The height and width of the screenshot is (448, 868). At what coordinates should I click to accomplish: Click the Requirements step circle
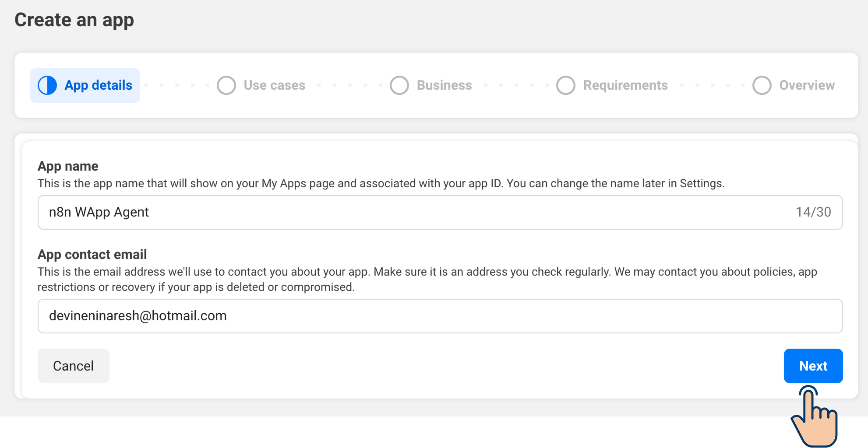point(566,85)
